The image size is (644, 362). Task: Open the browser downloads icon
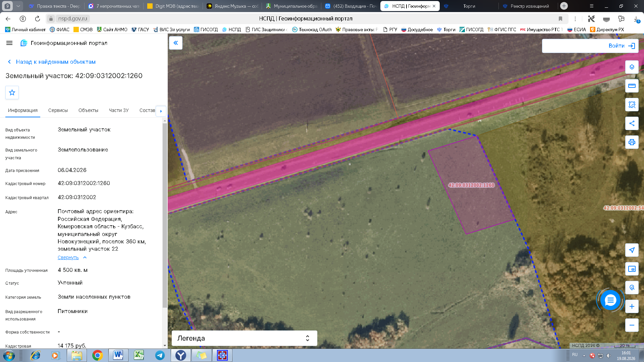(x=636, y=19)
